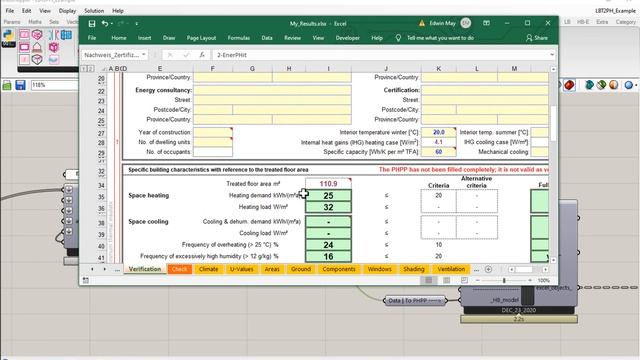Click Normal view icon in status bar

tap(429, 280)
